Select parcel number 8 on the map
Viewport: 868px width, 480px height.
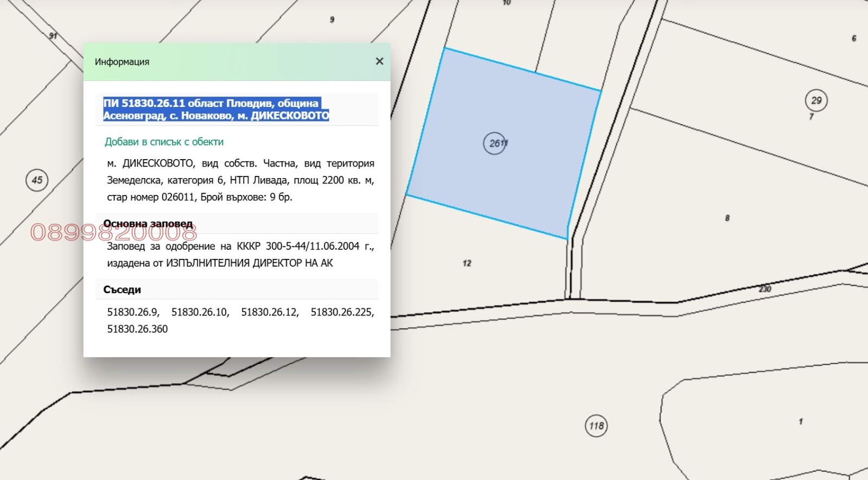[x=727, y=218]
